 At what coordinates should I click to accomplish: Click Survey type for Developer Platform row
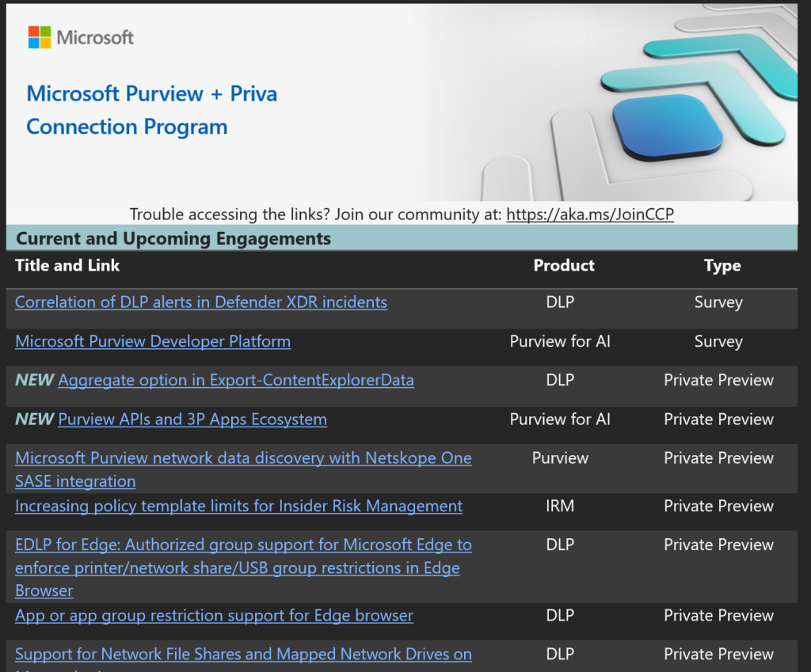click(718, 341)
